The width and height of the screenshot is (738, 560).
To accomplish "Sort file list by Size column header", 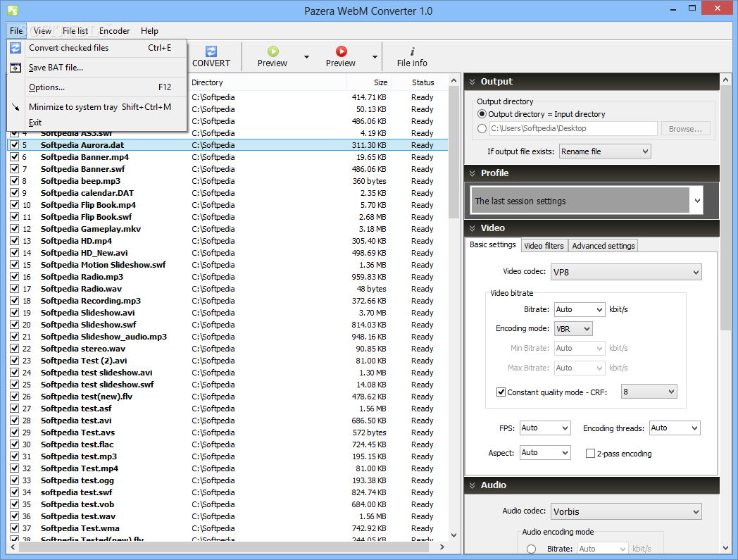I will [369, 82].
